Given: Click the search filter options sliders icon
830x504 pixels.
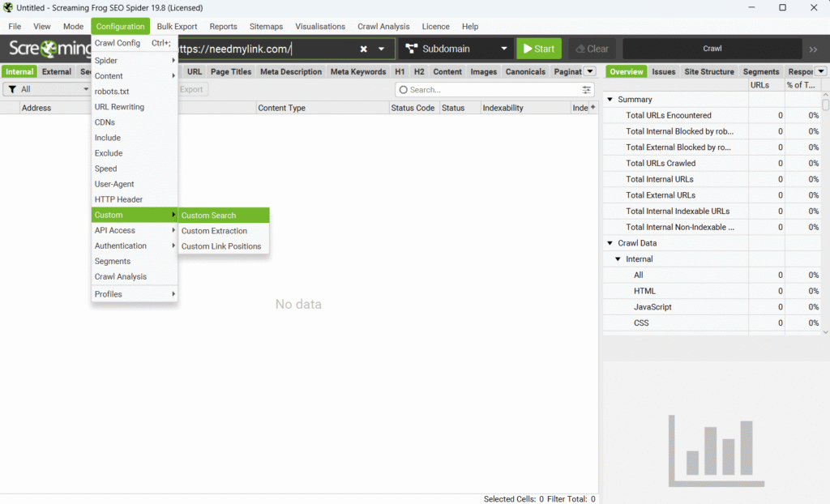Looking at the screenshot, I should point(586,90).
